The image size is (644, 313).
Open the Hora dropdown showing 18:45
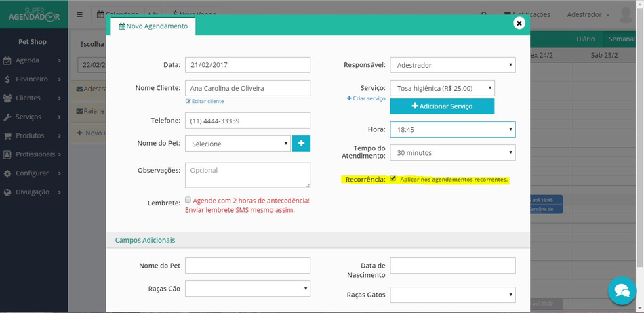tap(453, 129)
